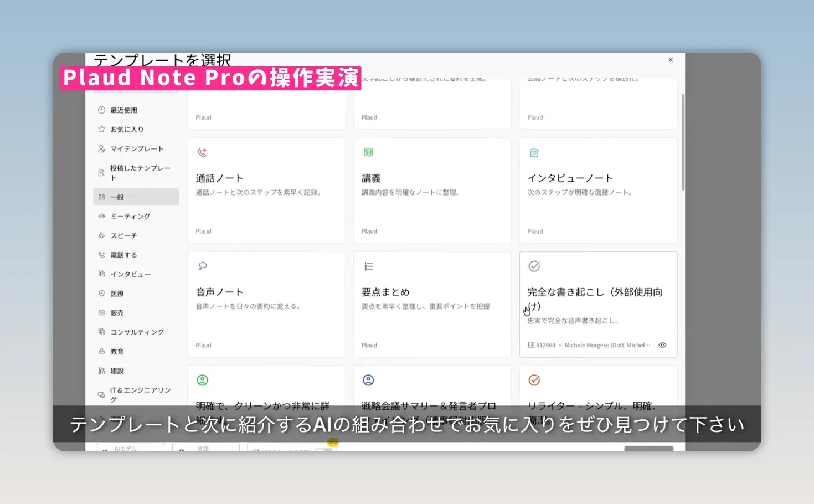Click the grid icon beside 一般
The image size is (814, 504).
pos(101,197)
